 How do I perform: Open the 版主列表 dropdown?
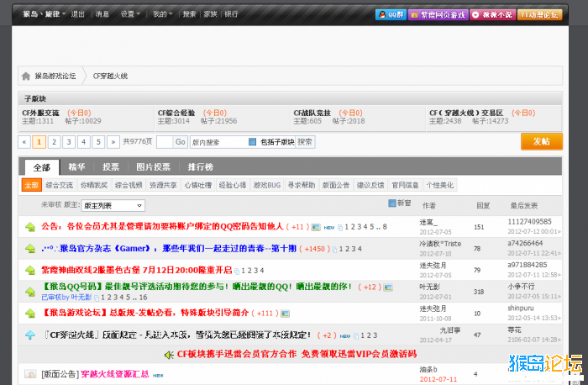click(113, 205)
